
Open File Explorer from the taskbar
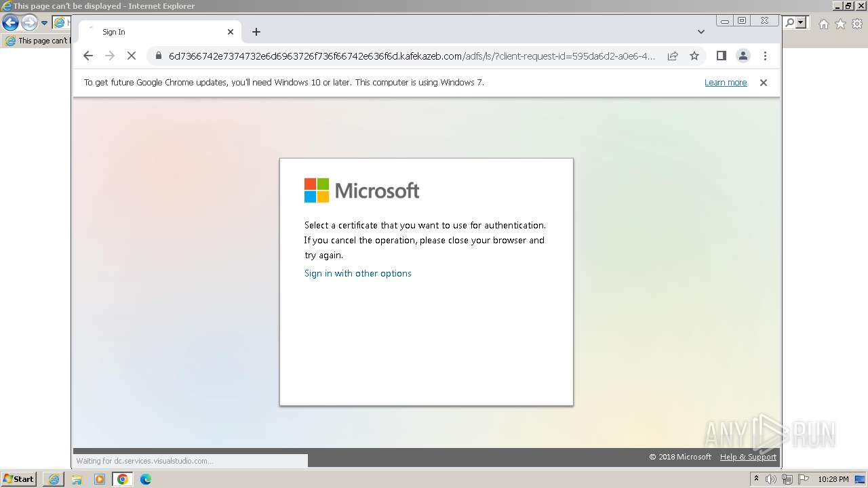coord(77,479)
